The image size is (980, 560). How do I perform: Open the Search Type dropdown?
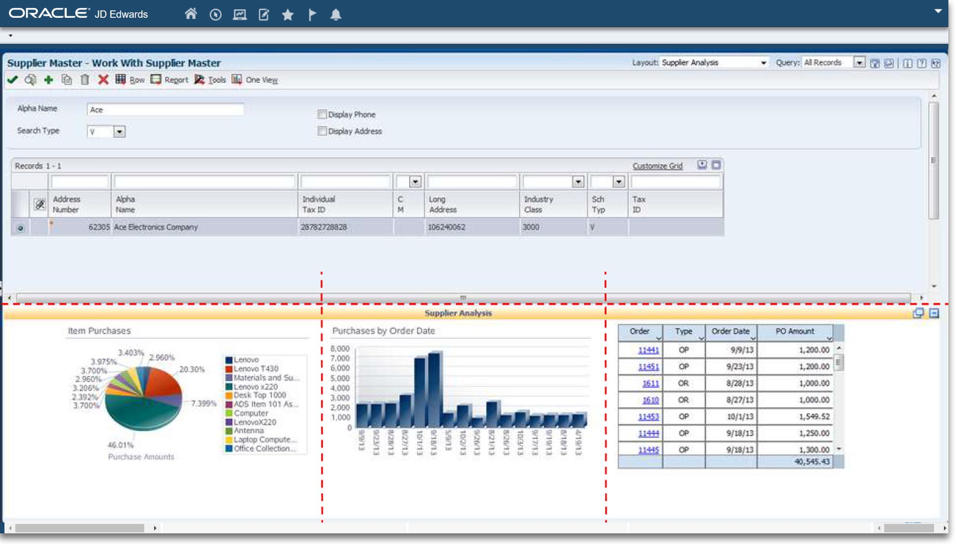120,131
